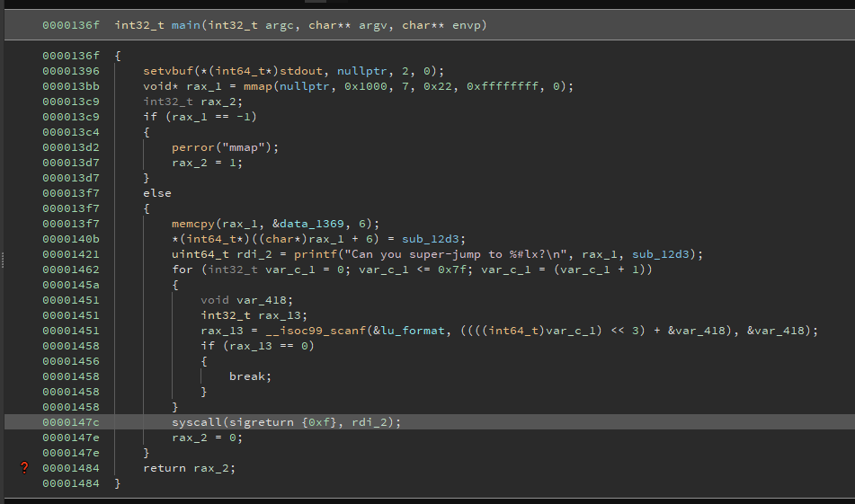Screen dimensions: 855x504
Task: Open the perror function reference
Action: [193, 146]
